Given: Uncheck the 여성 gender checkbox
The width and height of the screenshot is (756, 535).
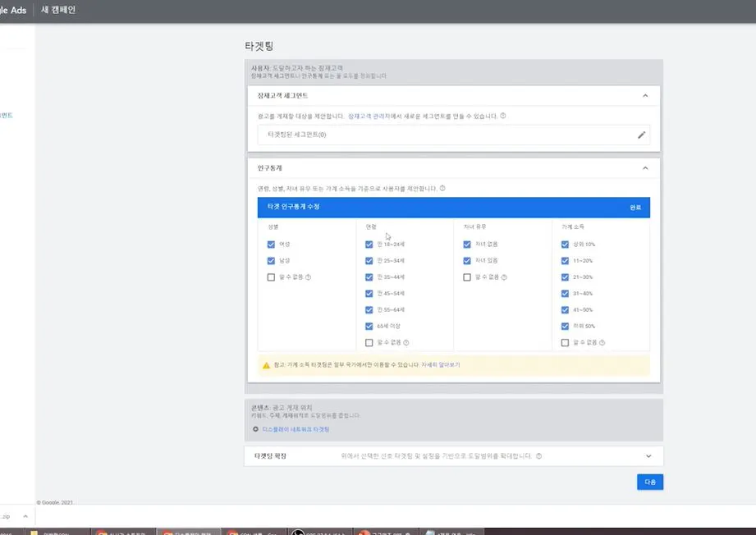Looking at the screenshot, I should (x=271, y=245).
